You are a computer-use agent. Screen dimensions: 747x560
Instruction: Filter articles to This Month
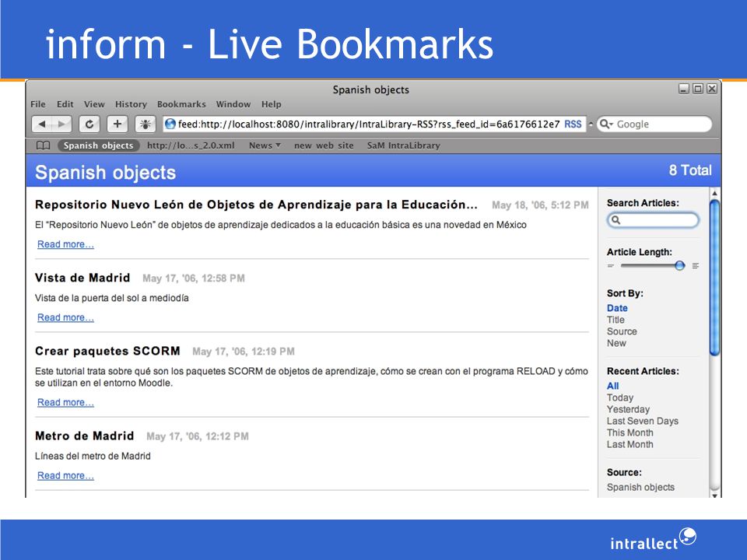coord(630,433)
